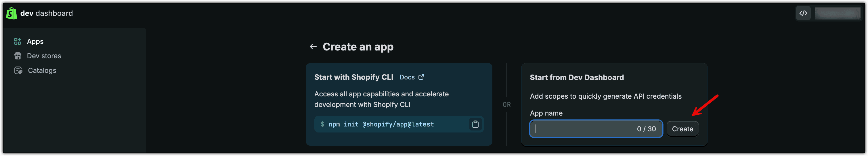Copy the npm init command with clipboard icon
The image size is (868, 156).
(x=475, y=124)
